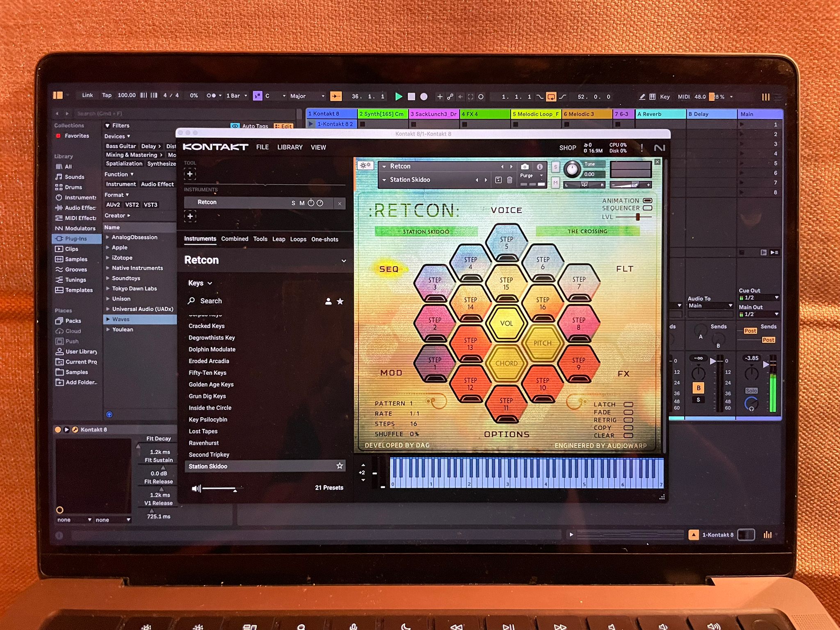Screen dimensions: 840x630
Task: Click the camera snapshot icon in Kontakt header
Action: click(525, 167)
